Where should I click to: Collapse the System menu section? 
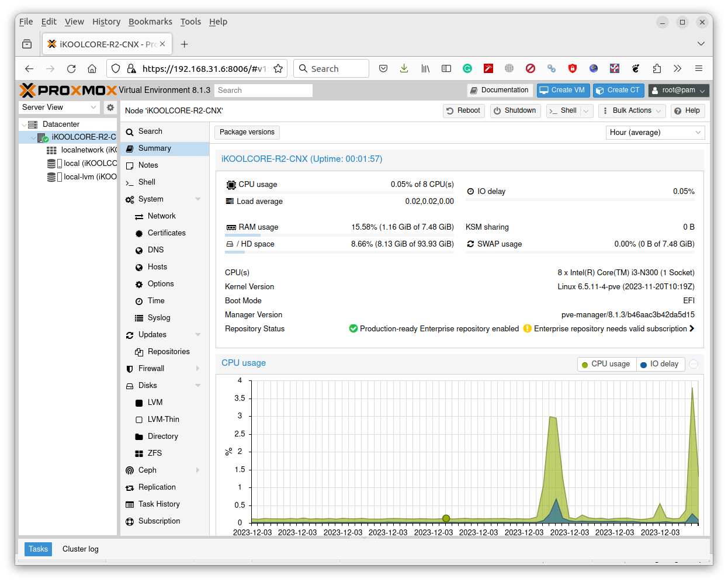pos(198,199)
